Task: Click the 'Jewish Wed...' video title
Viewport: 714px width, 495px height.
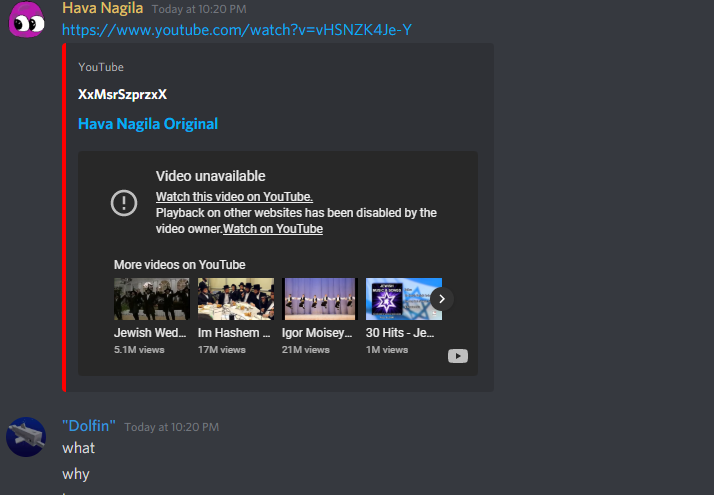Action: coord(150,333)
